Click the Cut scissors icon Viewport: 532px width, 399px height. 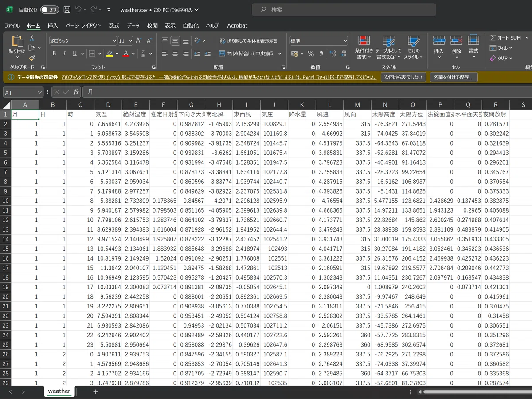[32, 38]
